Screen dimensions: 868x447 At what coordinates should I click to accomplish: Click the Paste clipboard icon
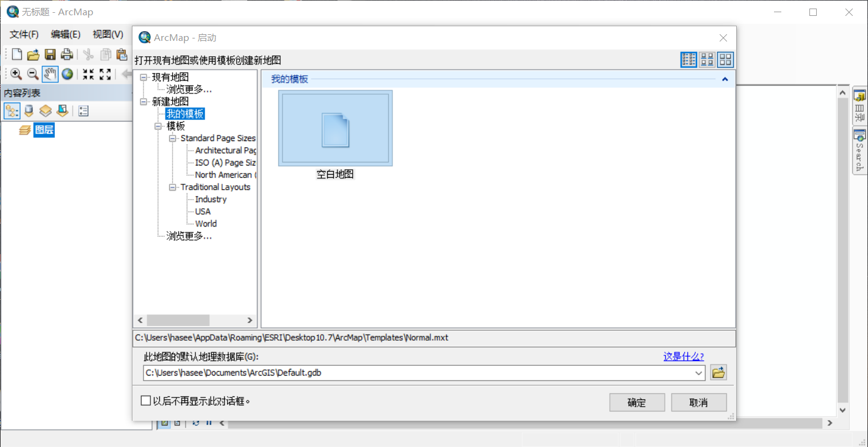point(122,54)
